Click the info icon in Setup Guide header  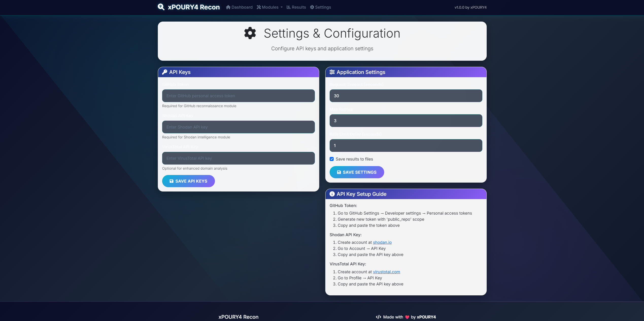(332, 194)
